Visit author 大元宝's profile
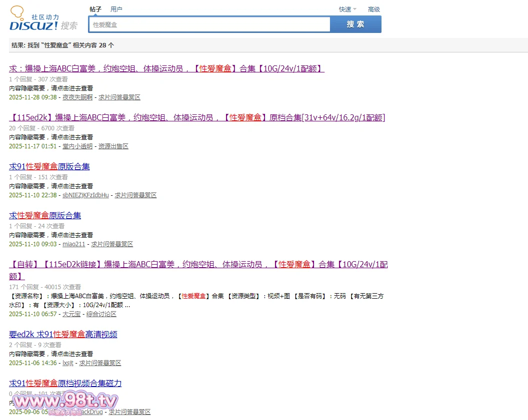 (71, 314)
